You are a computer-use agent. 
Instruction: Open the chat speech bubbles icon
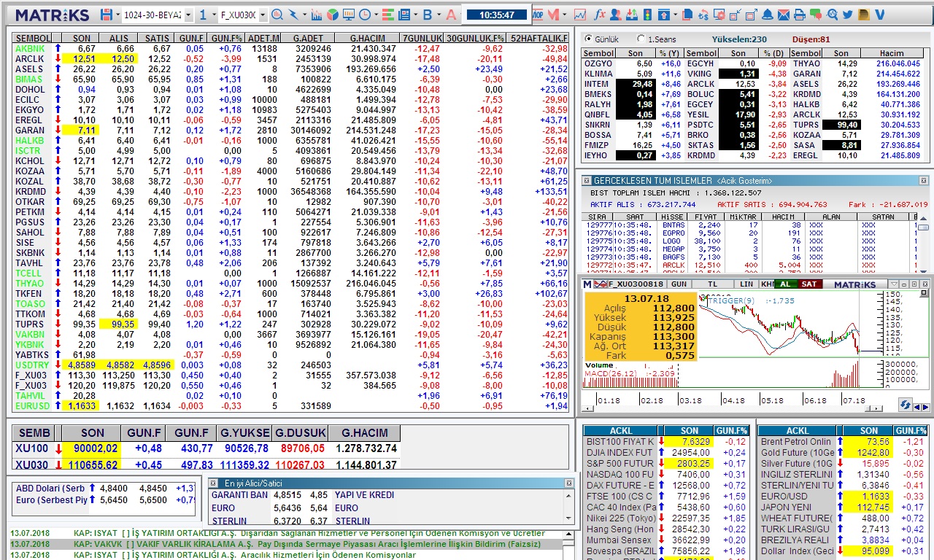coord(816,15)
